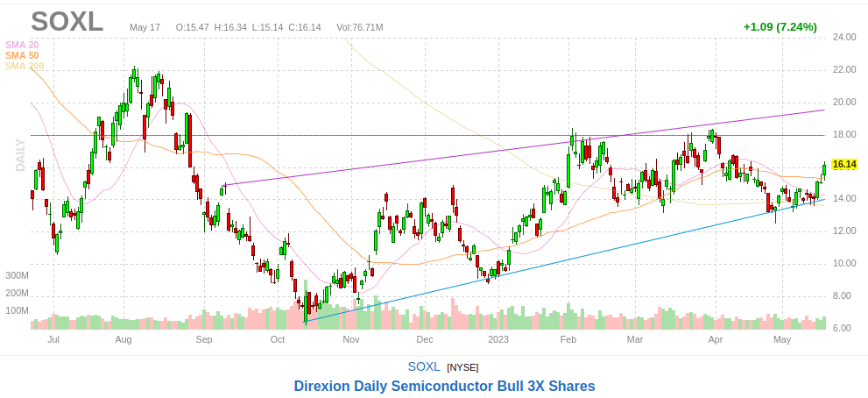Click the Apr month label
Viewport: 868px width, 398px height.
[716, 339]
